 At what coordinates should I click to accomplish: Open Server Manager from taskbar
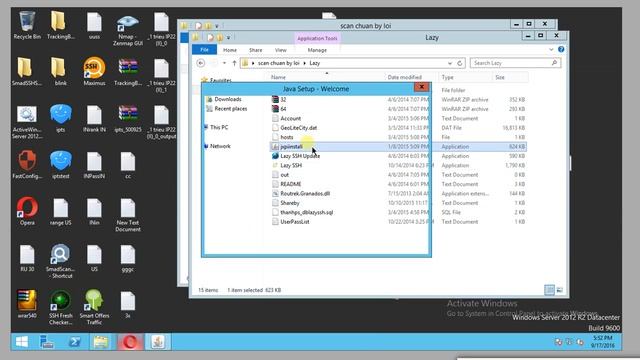coord(47,342)
